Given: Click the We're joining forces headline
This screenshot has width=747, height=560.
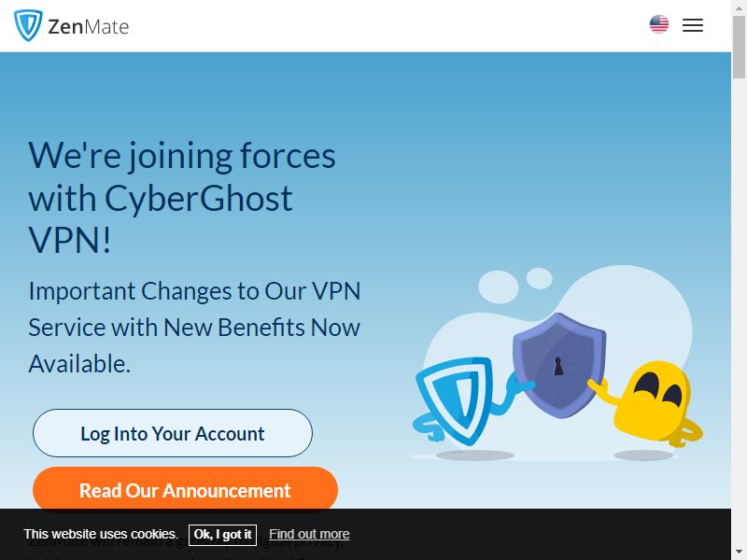Looking at the screenshot, I should tap(182, 197).
